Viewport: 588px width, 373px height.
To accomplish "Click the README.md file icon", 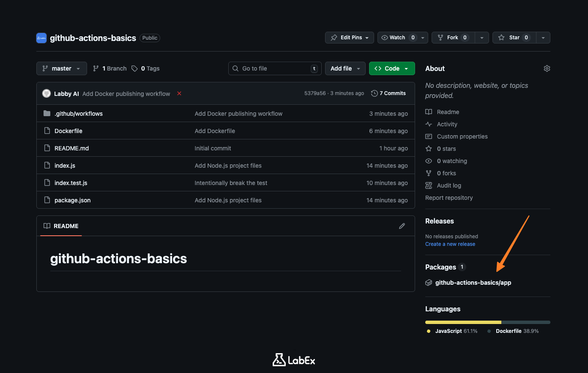I will pos(47,148).
